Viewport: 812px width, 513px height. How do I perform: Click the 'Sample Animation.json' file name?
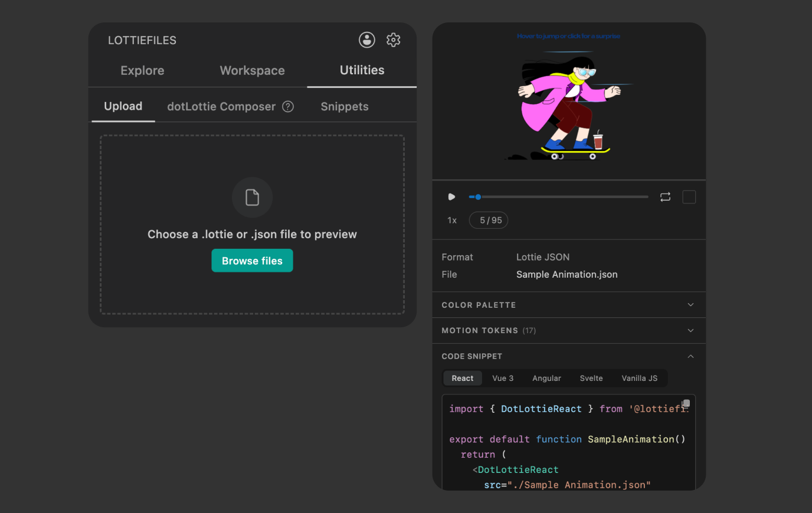[567, 275]
